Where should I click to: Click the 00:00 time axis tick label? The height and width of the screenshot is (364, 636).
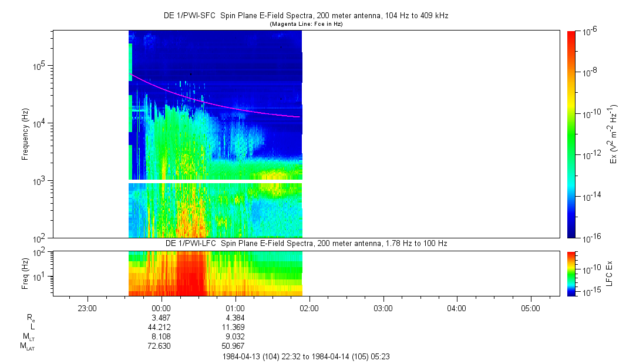pos(161,308)
